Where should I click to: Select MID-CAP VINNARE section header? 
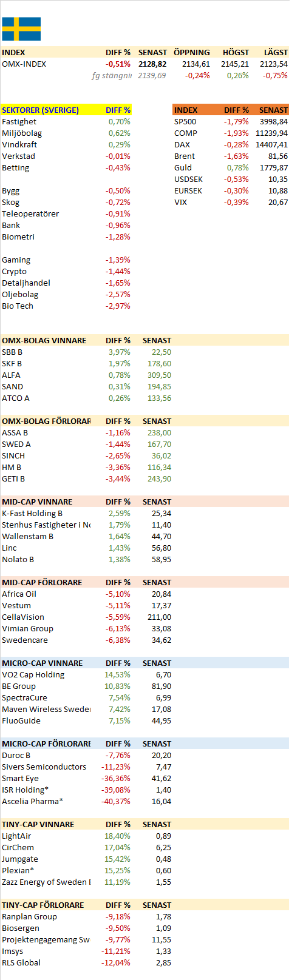click(37, 502)
